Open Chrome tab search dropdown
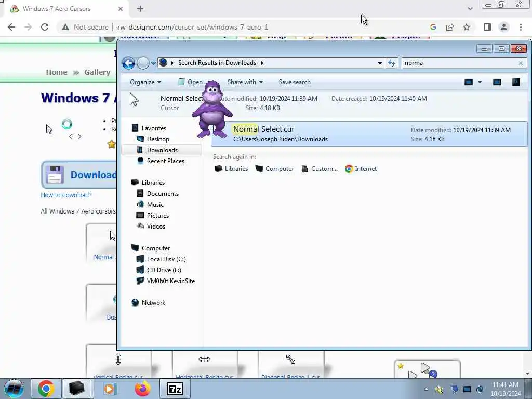Image resolution: width=532 pixels, height=399 pixels. tap(470, 9)
